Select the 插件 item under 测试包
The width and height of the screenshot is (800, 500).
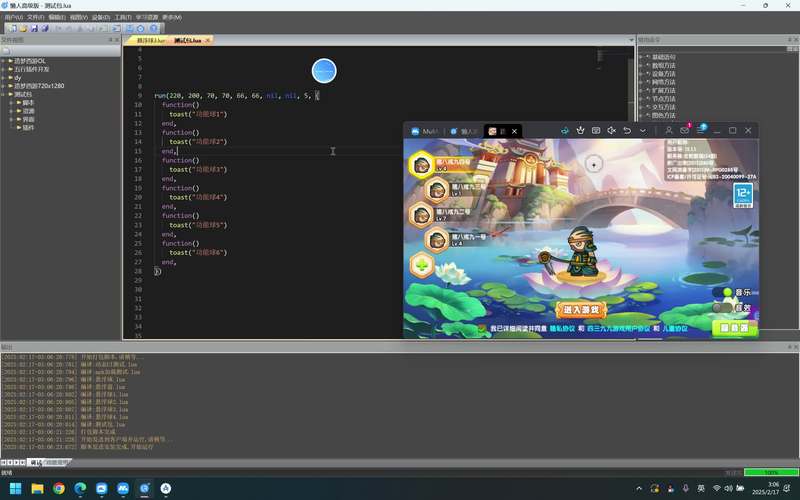pyautogui.click(x=28, y=128)
